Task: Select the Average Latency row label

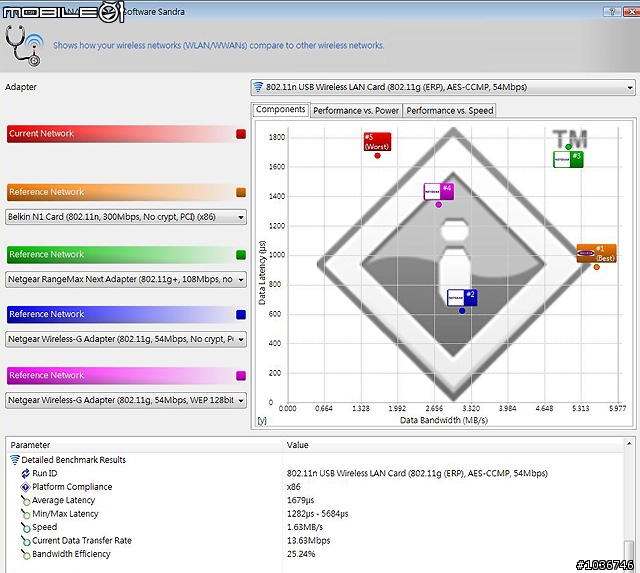Action: click(x=63, y=500)
